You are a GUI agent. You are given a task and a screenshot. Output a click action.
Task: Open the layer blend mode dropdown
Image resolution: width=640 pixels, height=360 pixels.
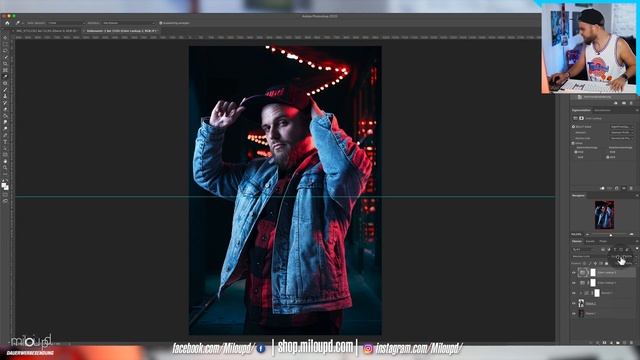point(590,256)
